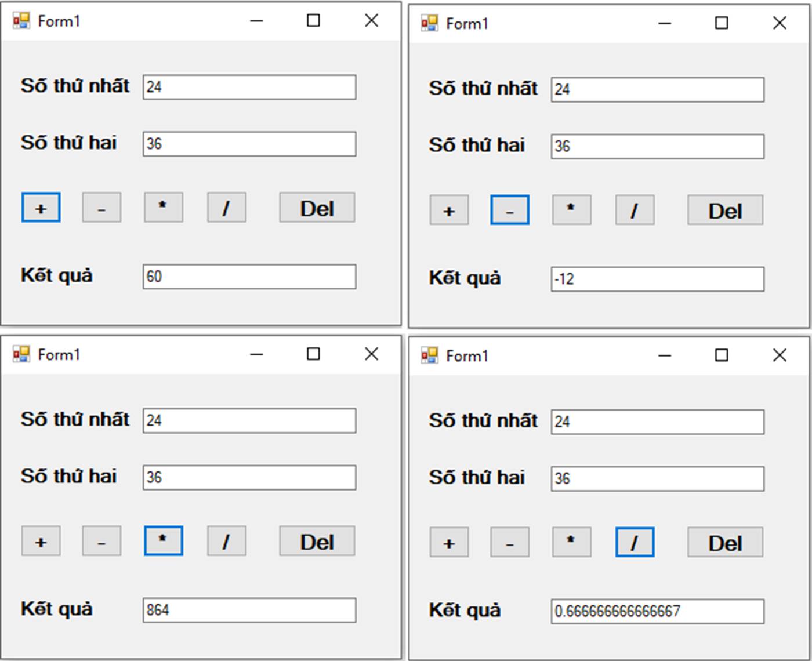Click the Form1 application icon in the bottom-left window

click(x=21, y=354)
